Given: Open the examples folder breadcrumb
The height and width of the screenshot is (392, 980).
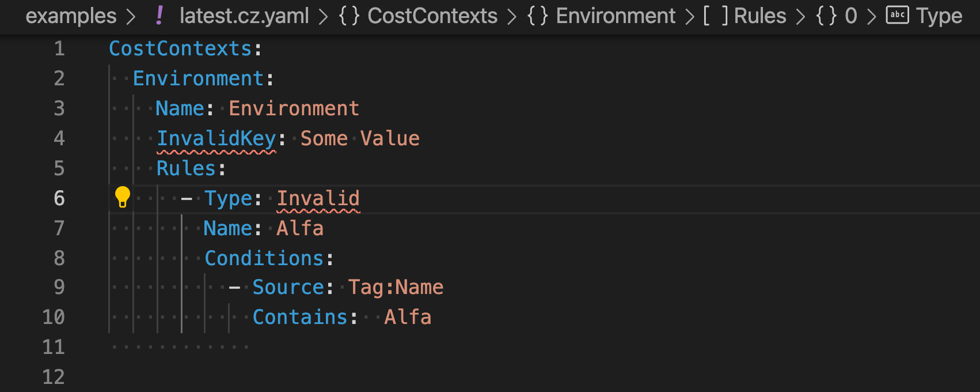Looking at the screenshot, I should 71,16.
